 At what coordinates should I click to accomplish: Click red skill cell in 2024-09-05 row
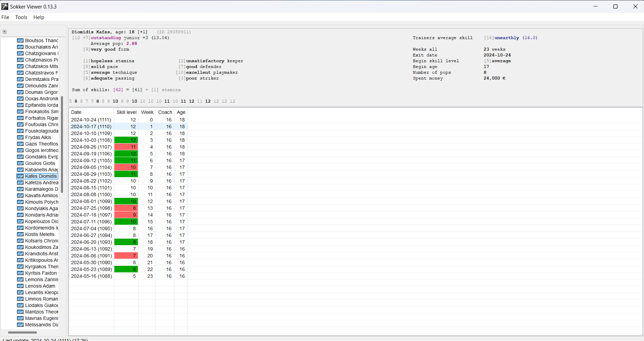[126, 167]
